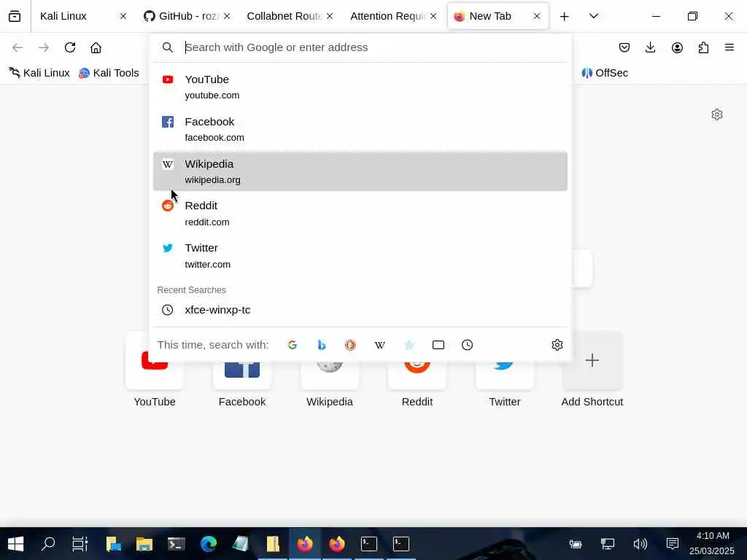The height and width of the screenshot is (560, 747).
Task: Open volume control in system tray
Action: point(640,544)
